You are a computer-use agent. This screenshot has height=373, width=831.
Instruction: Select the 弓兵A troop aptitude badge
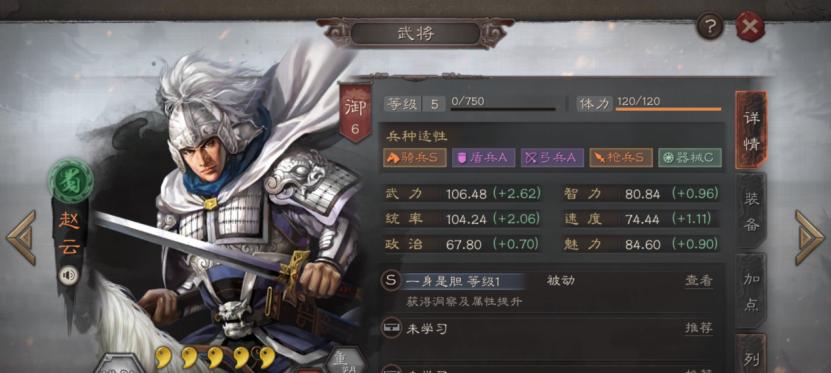click(552, 157)
